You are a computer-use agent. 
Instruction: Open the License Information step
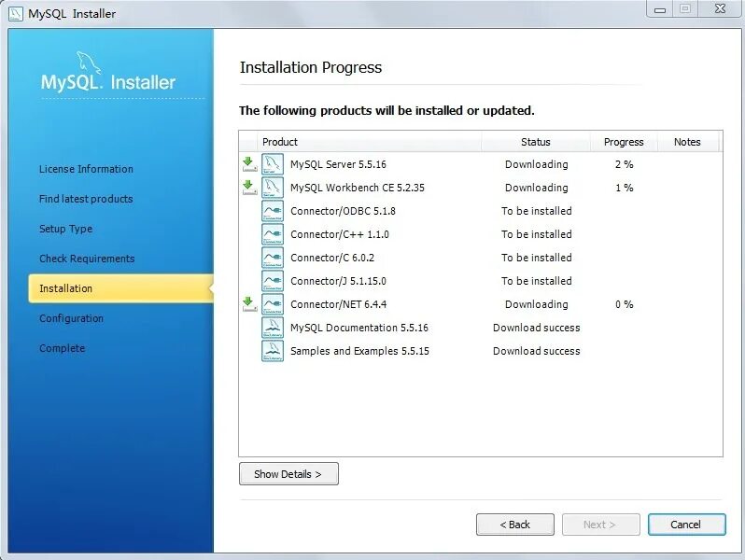pyautogui.click(x=86, y=169)
